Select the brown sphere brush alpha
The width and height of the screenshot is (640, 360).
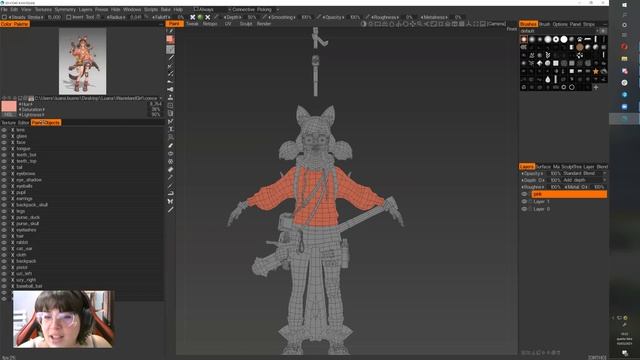pos(580,47)
